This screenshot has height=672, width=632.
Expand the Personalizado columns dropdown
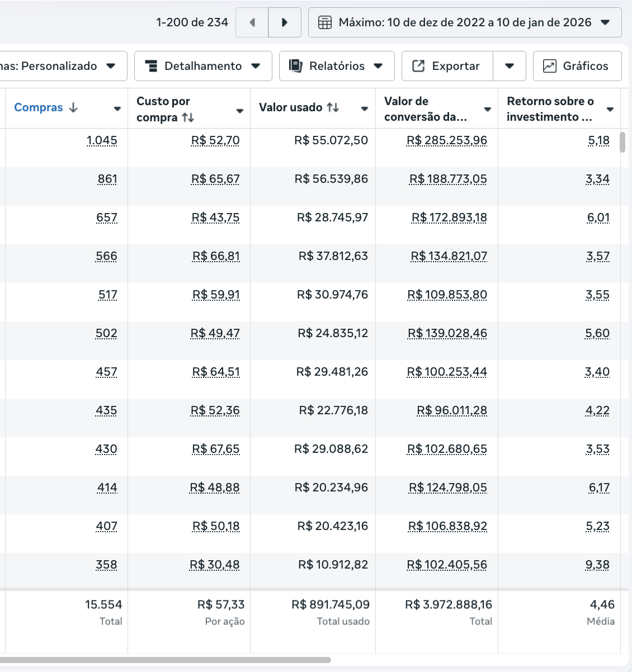(111, 66)
